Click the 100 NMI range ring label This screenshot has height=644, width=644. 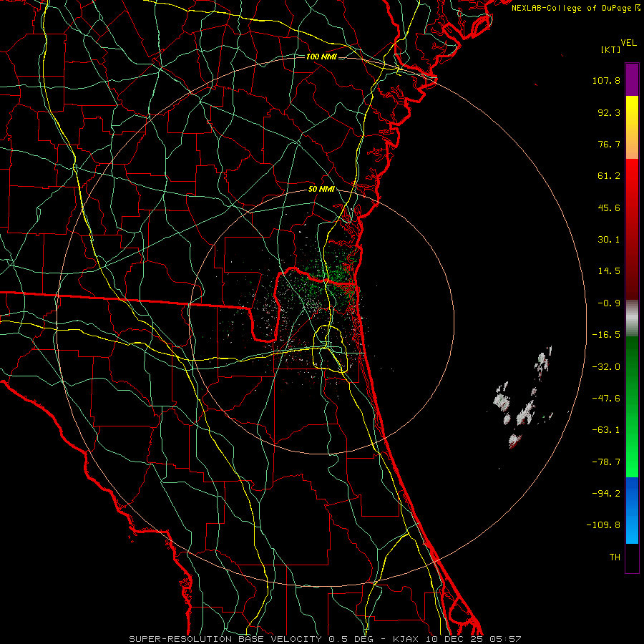coord(321,57)
